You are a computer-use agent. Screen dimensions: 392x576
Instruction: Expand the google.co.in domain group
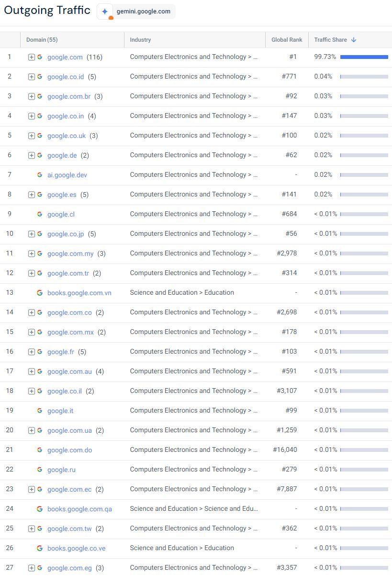pyautogui.click(x=32, y=116)
